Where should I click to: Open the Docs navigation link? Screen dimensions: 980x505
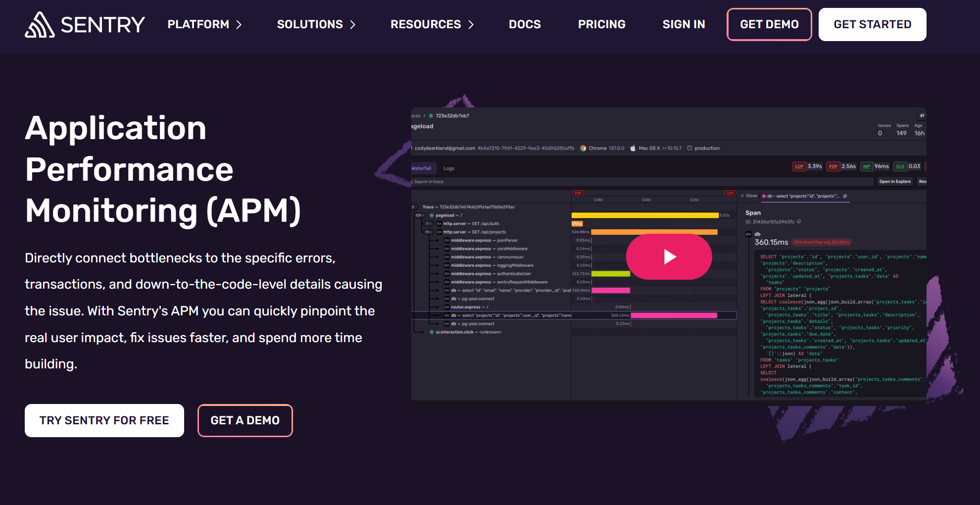point(525,24)
